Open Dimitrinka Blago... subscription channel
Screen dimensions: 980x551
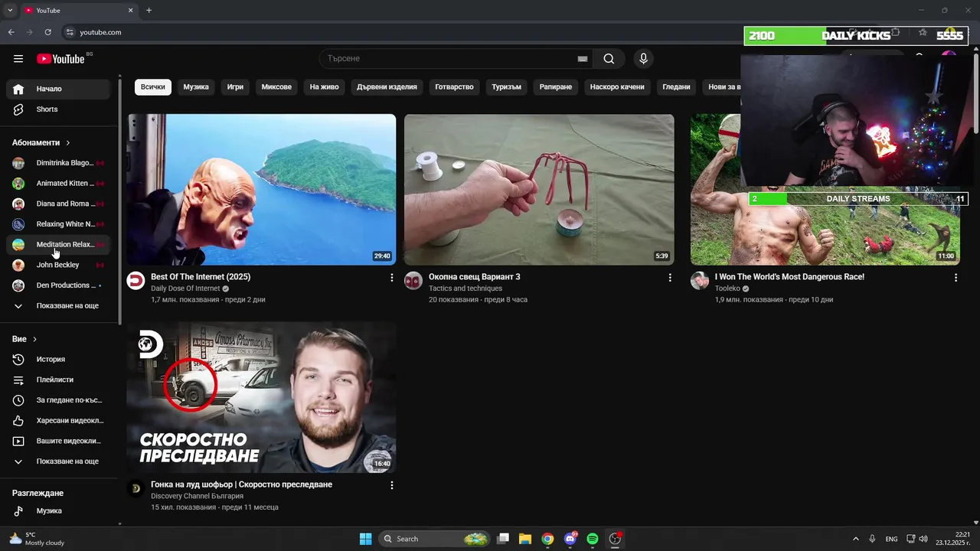pos(58,163)
